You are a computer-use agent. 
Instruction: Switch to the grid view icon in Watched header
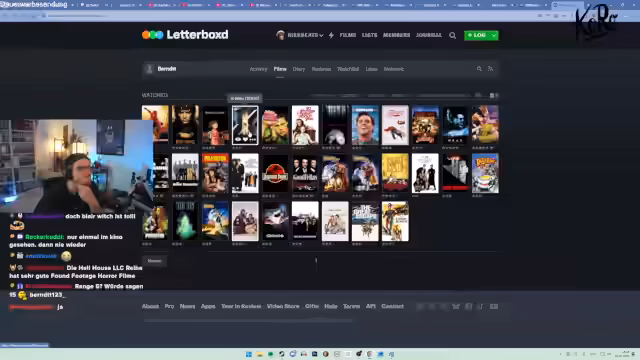492,95
